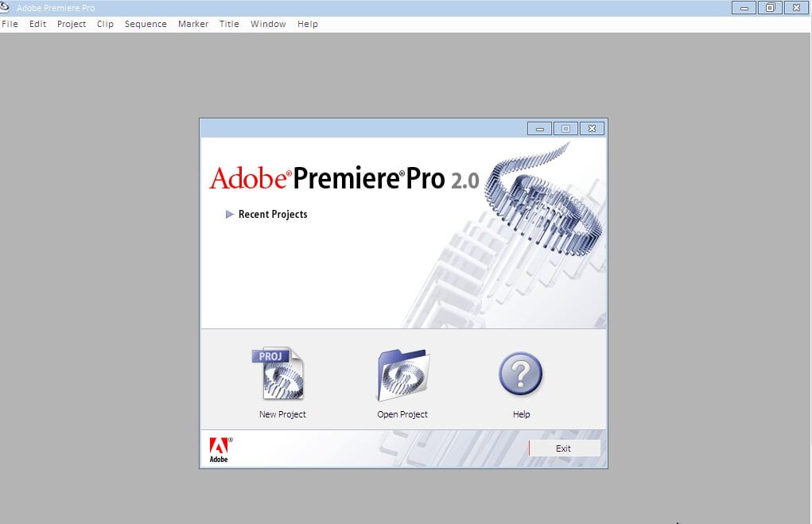
Task: Open the Help menu in the menu bar
Action: (x=308, y=24)
